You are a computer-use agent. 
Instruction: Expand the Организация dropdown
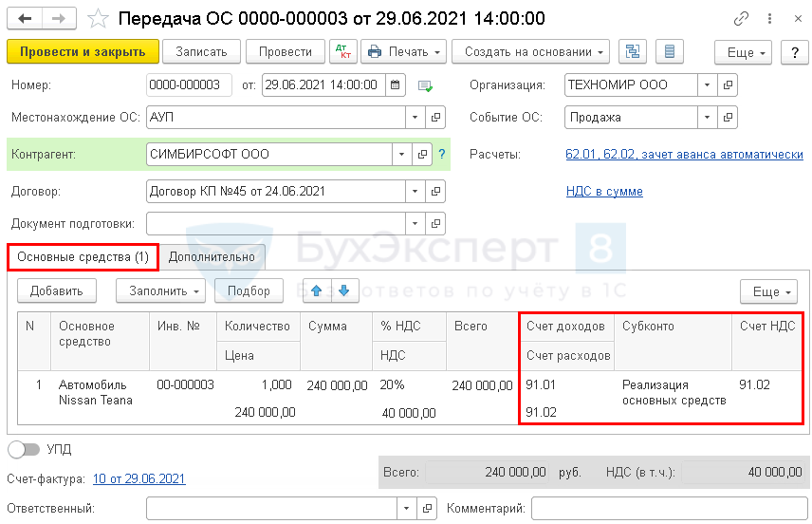pyautogui.click(x=707, y=85)
